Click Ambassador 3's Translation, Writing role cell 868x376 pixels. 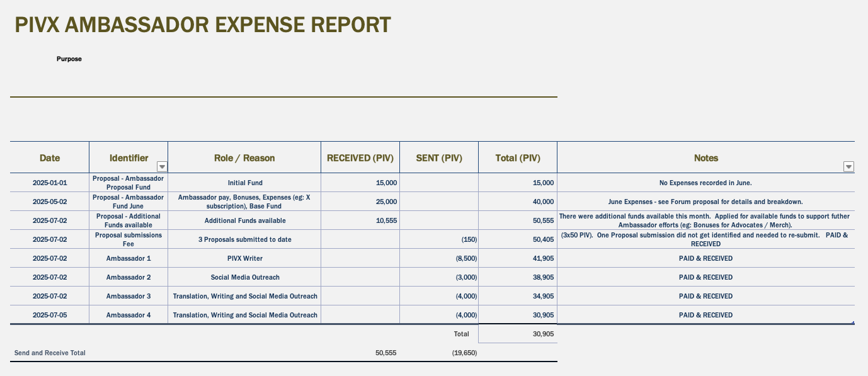(244, 296)
